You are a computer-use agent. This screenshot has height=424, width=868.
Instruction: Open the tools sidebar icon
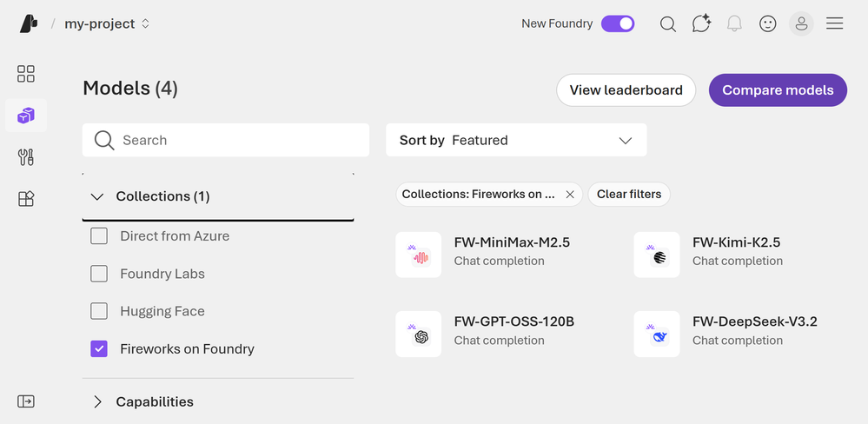(x=26, y=157)
